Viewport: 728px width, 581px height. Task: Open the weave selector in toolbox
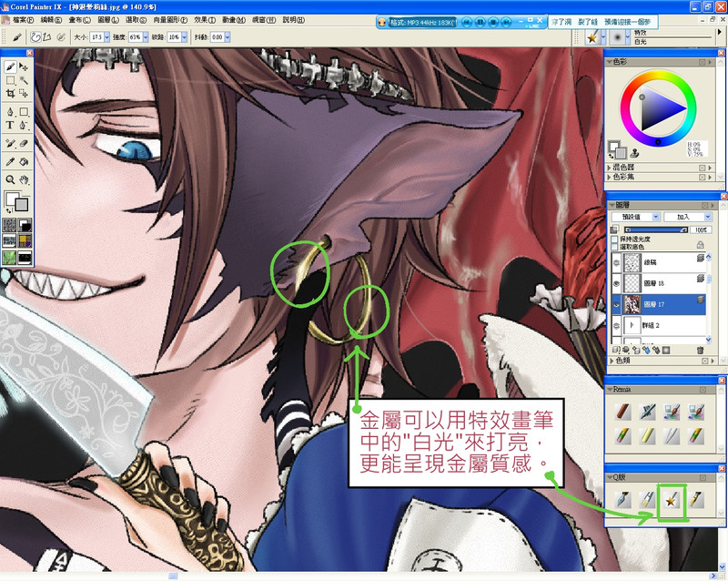tap(25, 240)
